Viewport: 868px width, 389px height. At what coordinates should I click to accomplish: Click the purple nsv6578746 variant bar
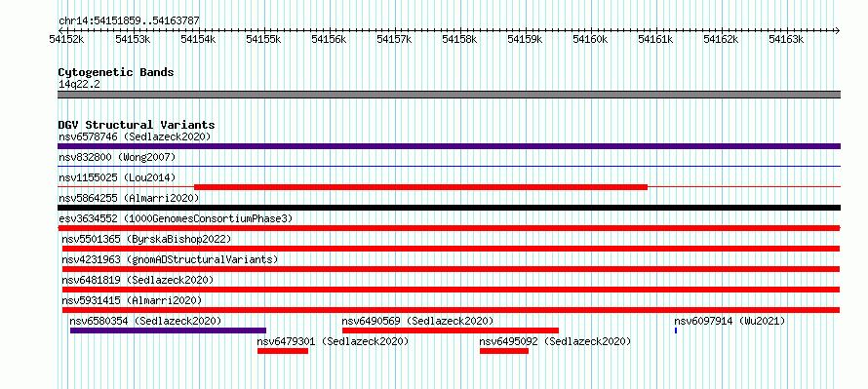[449, 146]
